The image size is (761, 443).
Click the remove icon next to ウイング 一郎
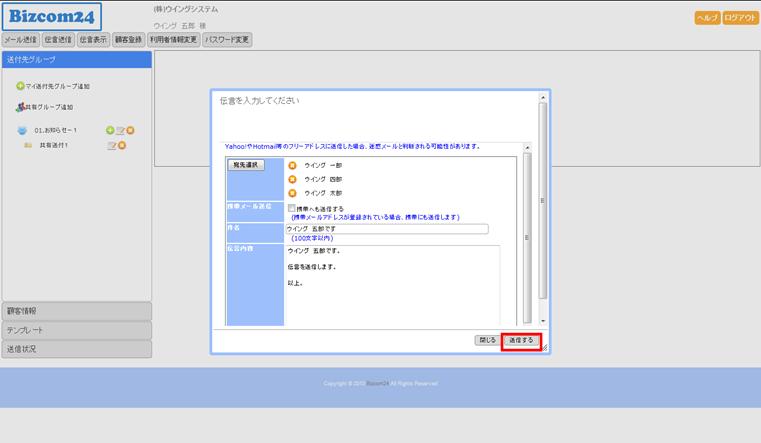pyautogui.click(x=292, y=165)
